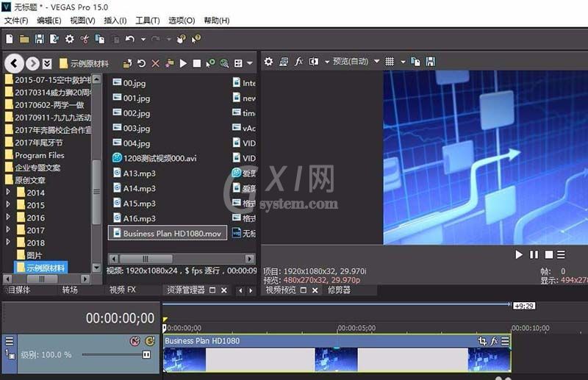Select the 示例原材料 folder in the tree
The height and width of the screenshot is (380, 588).
click(x=41, y=268)
